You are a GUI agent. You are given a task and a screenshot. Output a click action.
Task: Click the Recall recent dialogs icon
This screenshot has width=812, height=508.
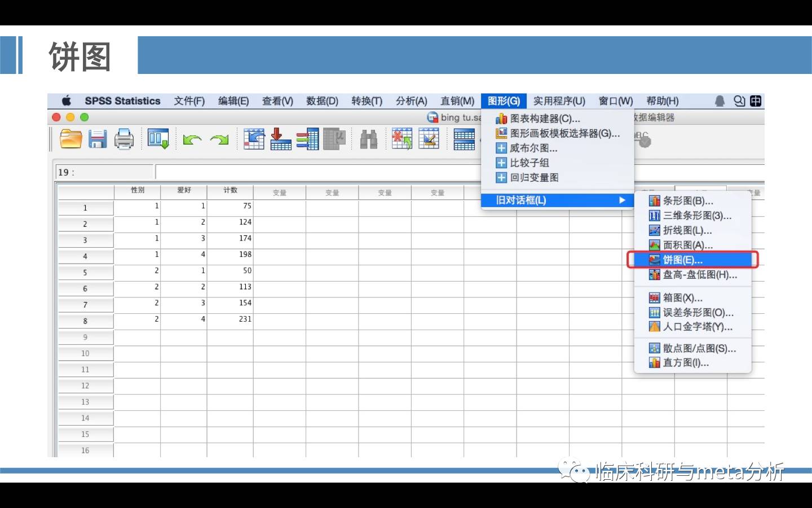tap(158, 139)
